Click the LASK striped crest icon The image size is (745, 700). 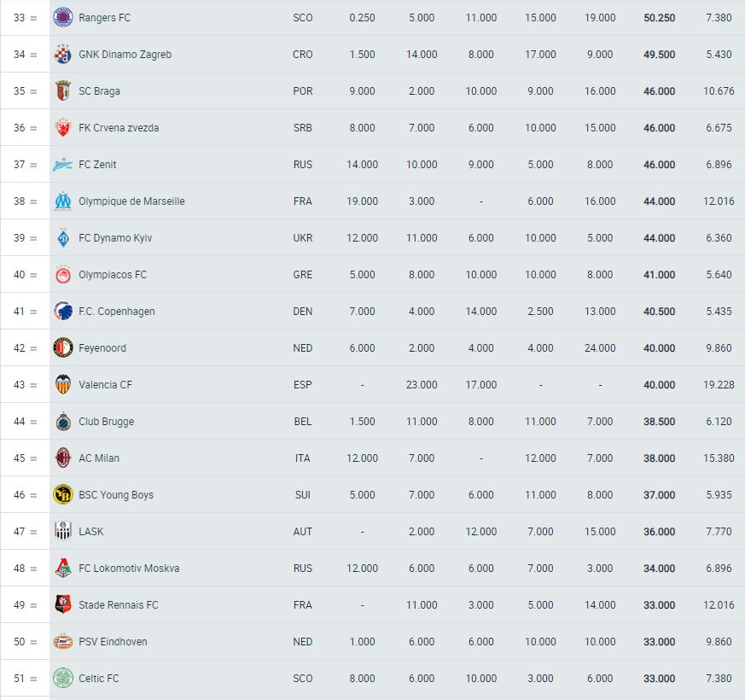(x=62, y=531)
